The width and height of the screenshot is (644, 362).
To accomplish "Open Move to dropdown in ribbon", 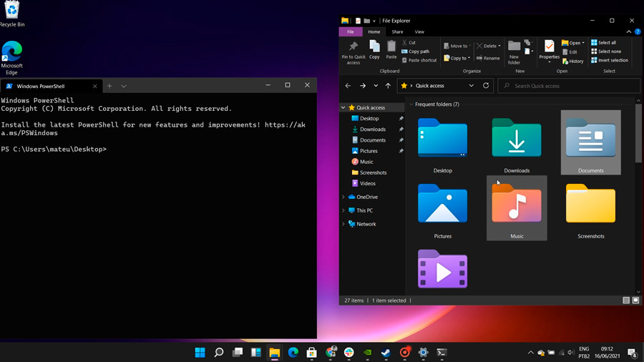I will point(457,46).
